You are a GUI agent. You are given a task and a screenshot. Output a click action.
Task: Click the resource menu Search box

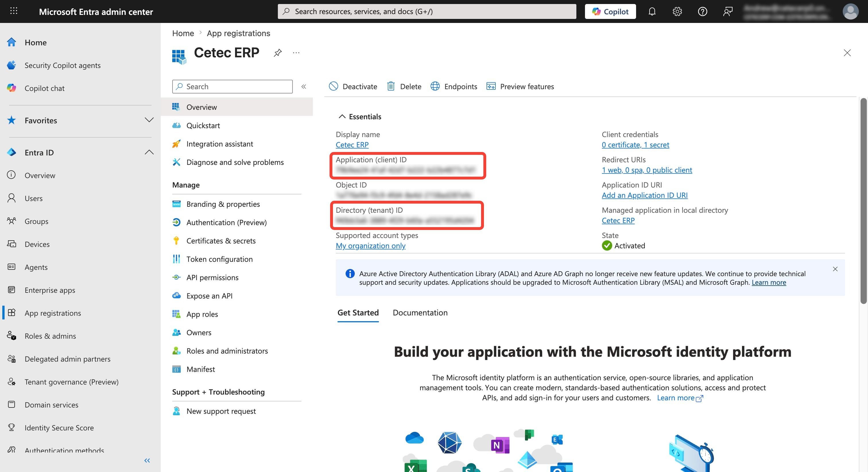pos(232,87)
